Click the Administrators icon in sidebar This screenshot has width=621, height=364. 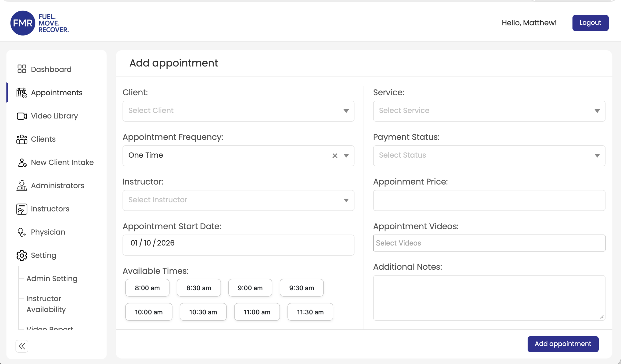coord(22,186)
